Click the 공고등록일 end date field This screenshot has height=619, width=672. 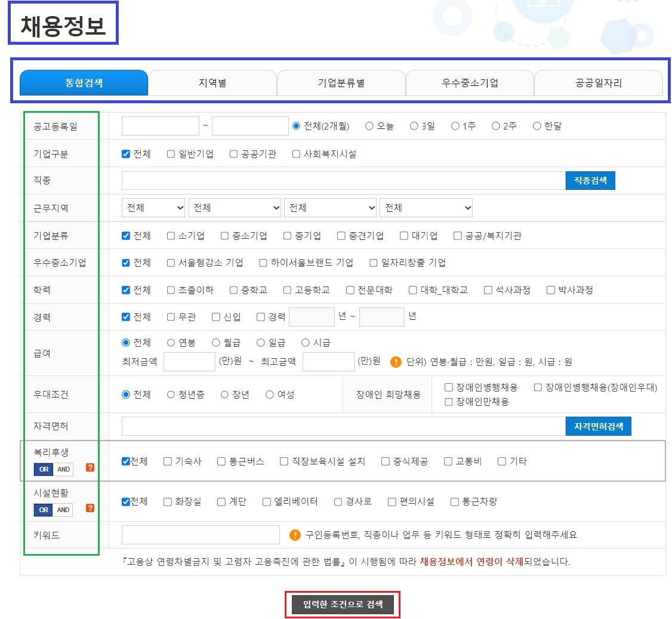[250, 126]
